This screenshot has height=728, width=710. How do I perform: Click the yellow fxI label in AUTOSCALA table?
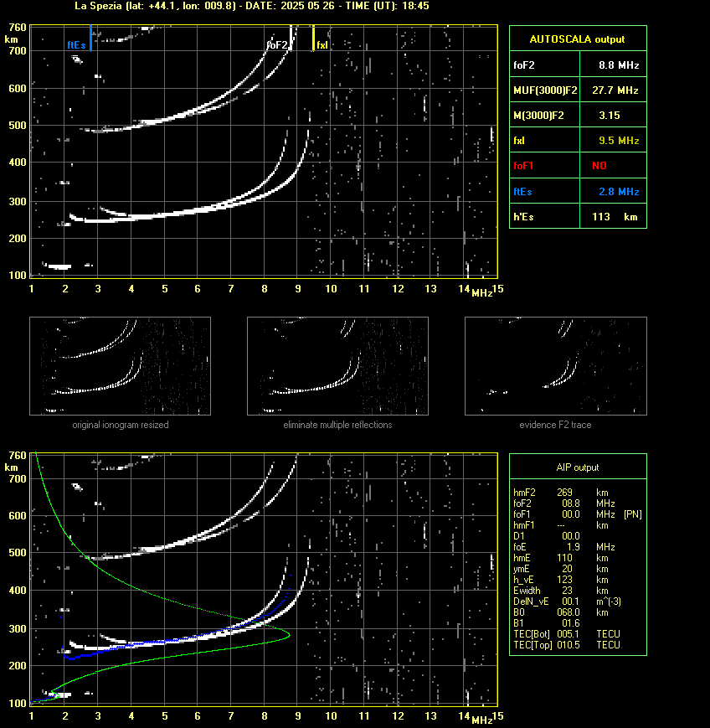(x=519, y=141)
